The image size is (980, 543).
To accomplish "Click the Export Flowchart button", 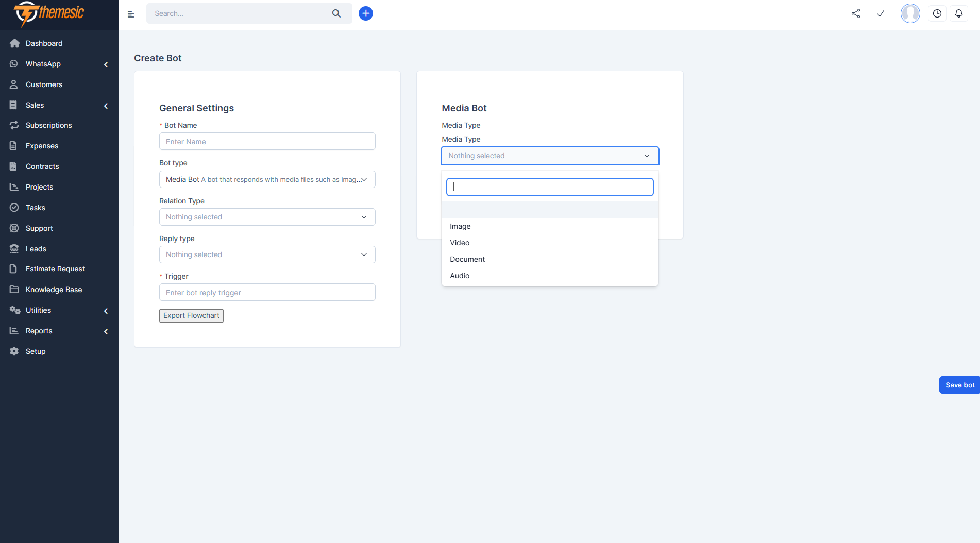I will tap(191, 315).
